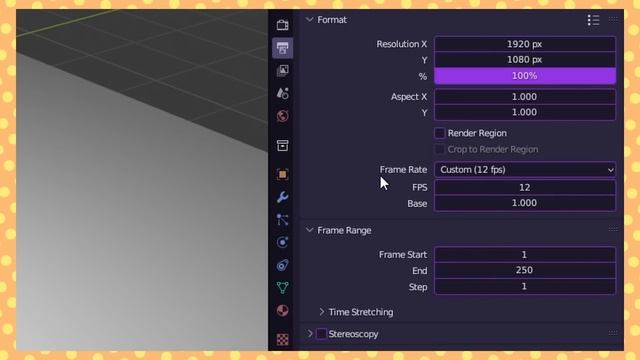The width and height of the screenshot is (640, 360).
Task: Open the Texture properties tab
Action: coord(282,339)
